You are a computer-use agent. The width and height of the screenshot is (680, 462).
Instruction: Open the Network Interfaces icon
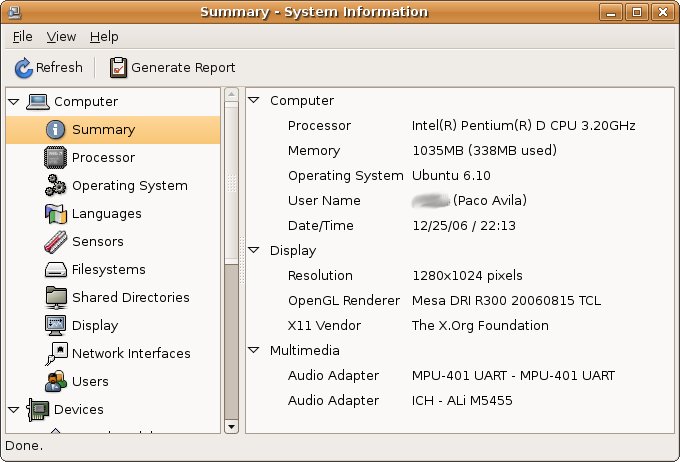(x=56, y=354)
